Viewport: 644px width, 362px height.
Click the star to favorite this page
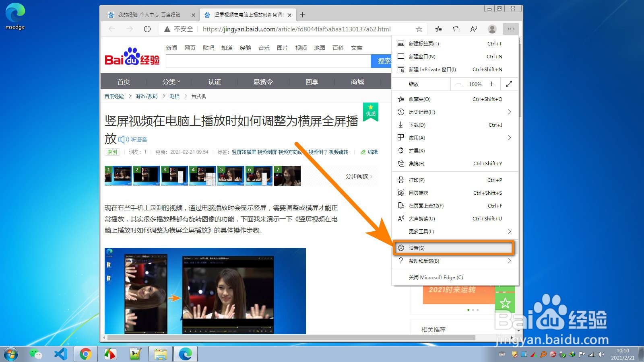coord(419,29)
